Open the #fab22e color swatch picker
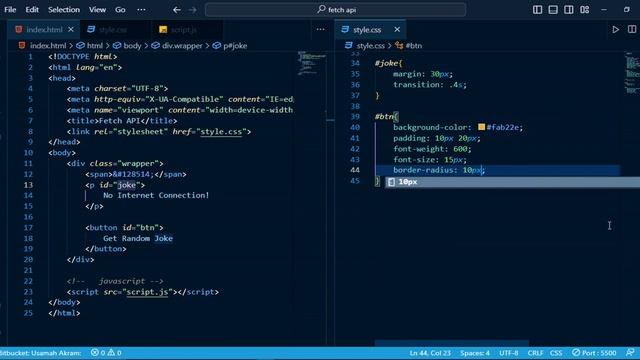The image size is (640, 360). [x=482, y=127]
